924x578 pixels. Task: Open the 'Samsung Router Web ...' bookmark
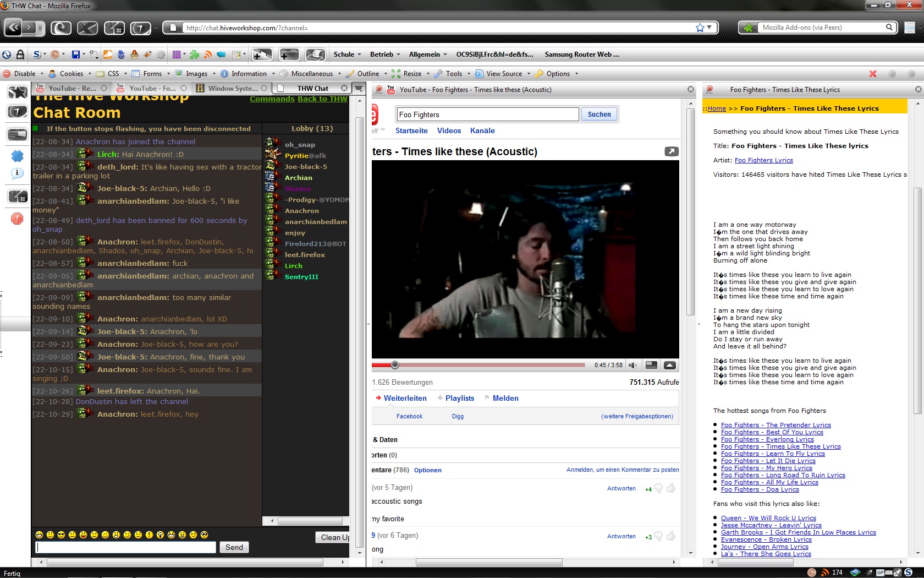pos(581,54)
